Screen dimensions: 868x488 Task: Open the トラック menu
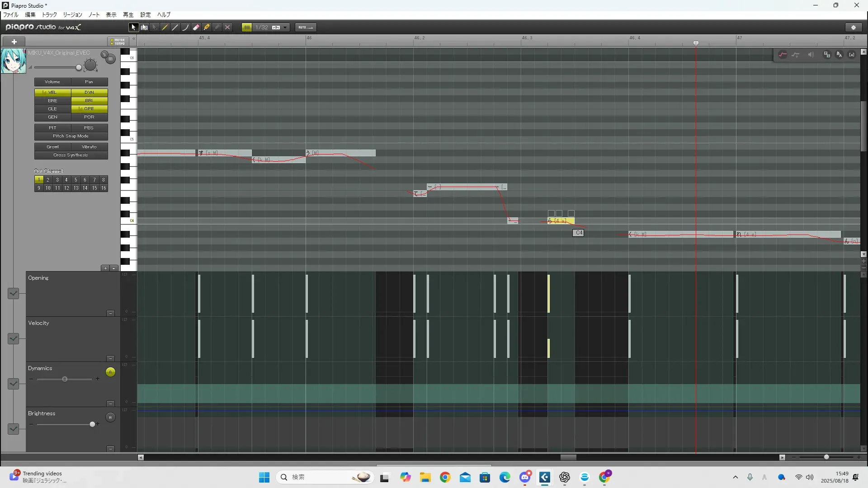(49, 15)
